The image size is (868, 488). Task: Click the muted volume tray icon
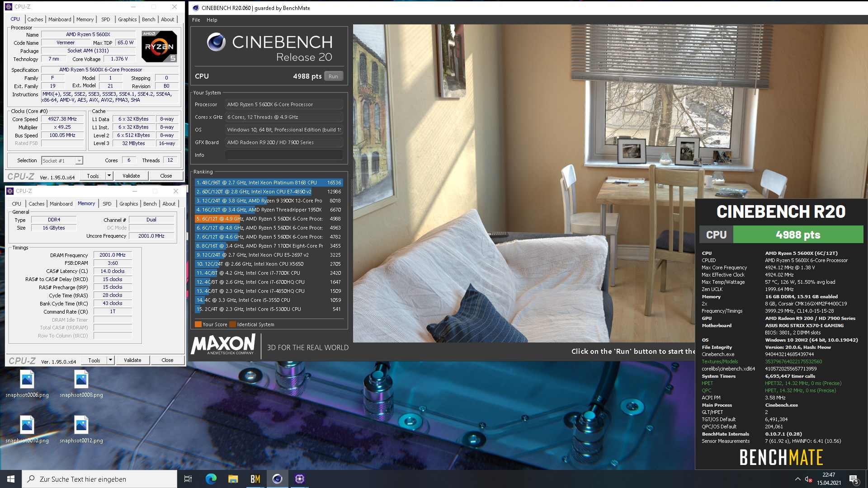point(809,479)
